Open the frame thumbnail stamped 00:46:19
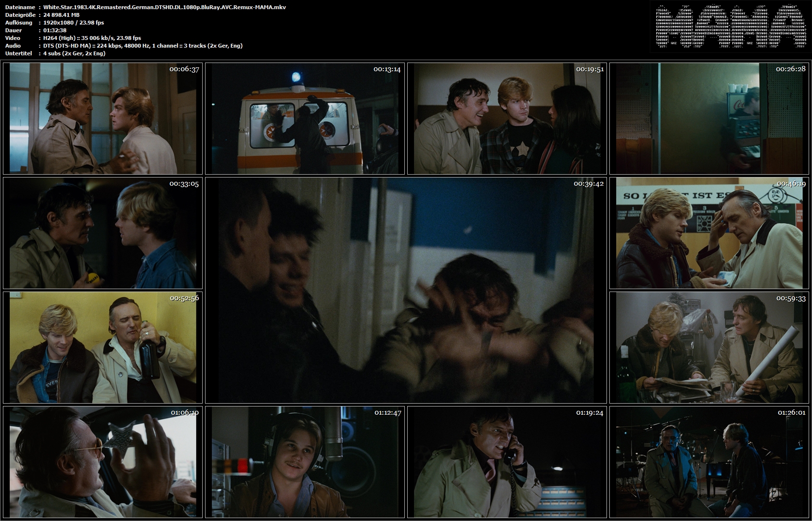 click(x=709, y=233)
